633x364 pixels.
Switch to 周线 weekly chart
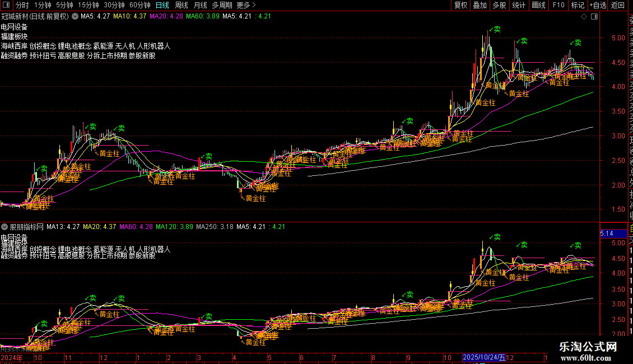coord(181,5)
